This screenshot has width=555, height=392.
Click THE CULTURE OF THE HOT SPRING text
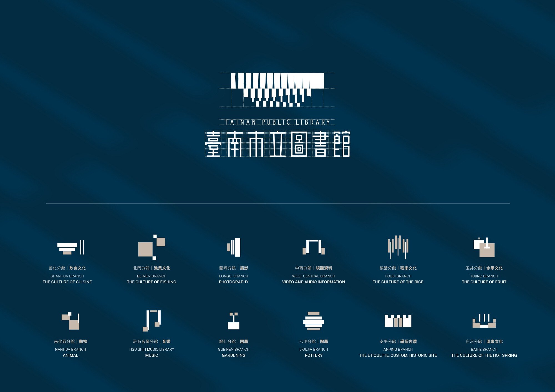pyautogui.click(x=484, y=355)
